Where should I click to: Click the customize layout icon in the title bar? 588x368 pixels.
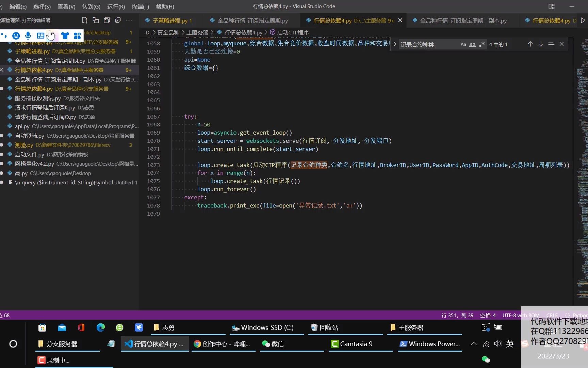(552, 6)
